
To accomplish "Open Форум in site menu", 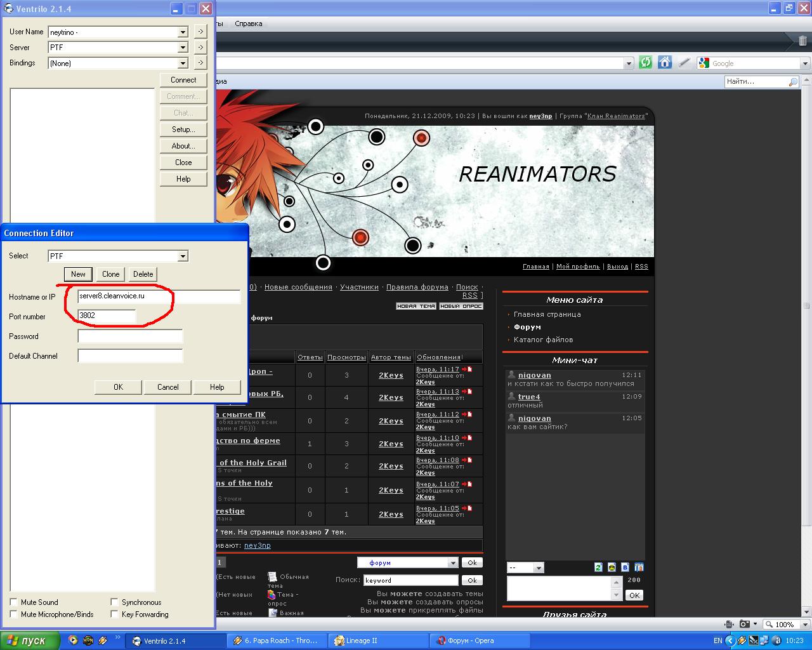I will coord(527,327).
